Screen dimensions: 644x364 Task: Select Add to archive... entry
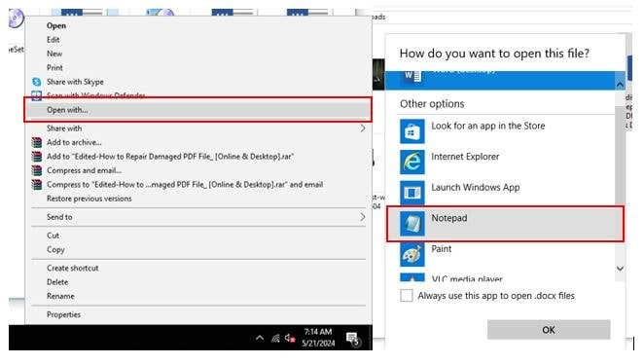point(74,142)
